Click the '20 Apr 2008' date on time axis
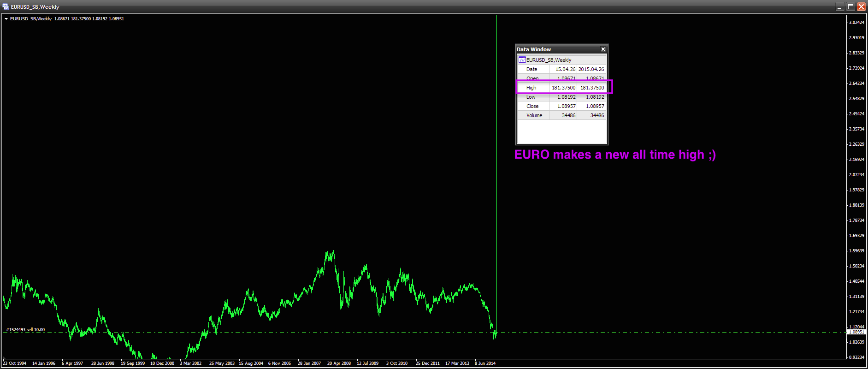The width and height of the screenshot is (868, 369). pos(339,363)
